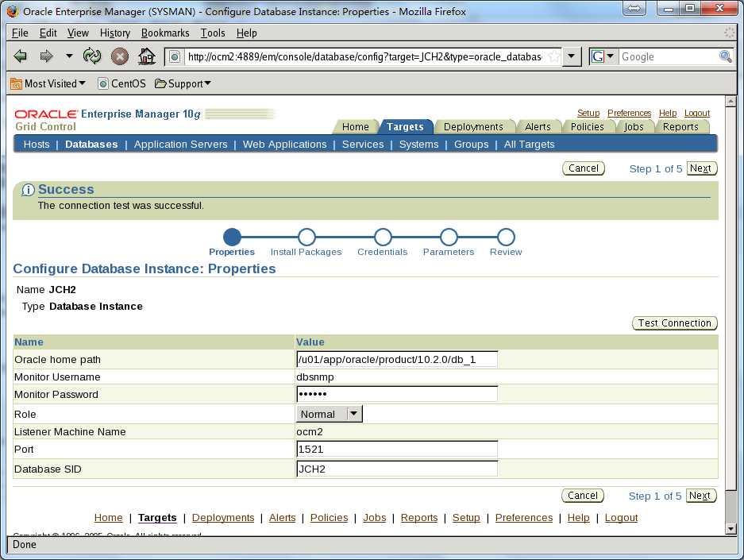Open the Google search engine selector
Viewport: 744px width, 560px height.
pyautogui.click(x=603, y=56)
